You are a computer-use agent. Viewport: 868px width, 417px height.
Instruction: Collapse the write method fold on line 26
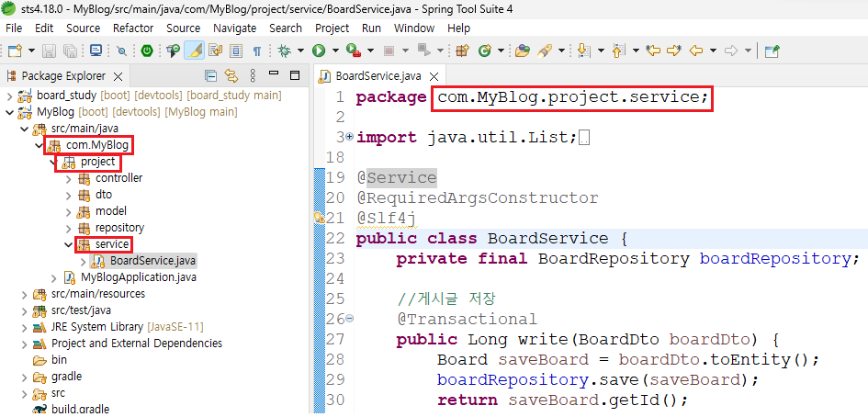click(x=349, y=319)
